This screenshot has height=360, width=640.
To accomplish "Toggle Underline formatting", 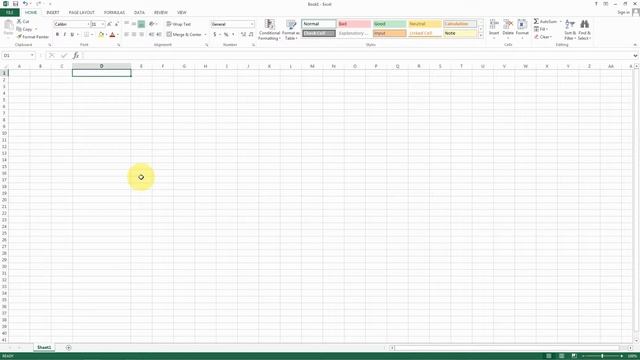I will [x=72, y=35].
